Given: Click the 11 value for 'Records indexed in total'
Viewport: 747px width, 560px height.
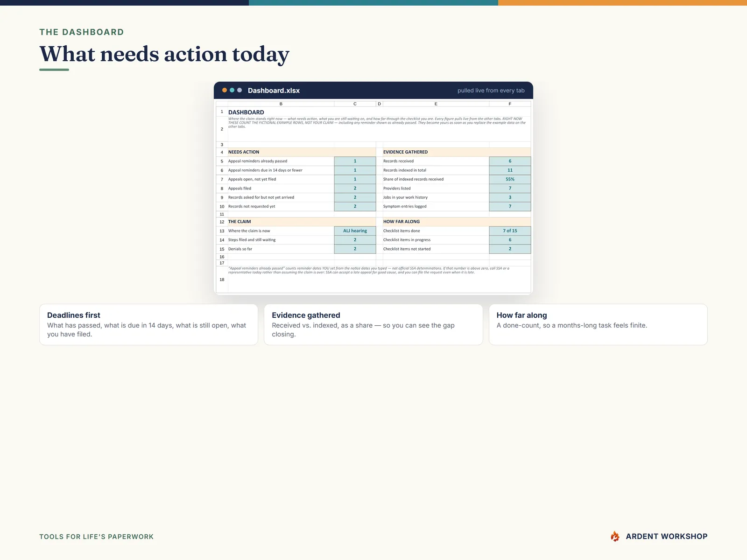Looking at the screenshot, I should pyautogui.click(x=510, y=170).
